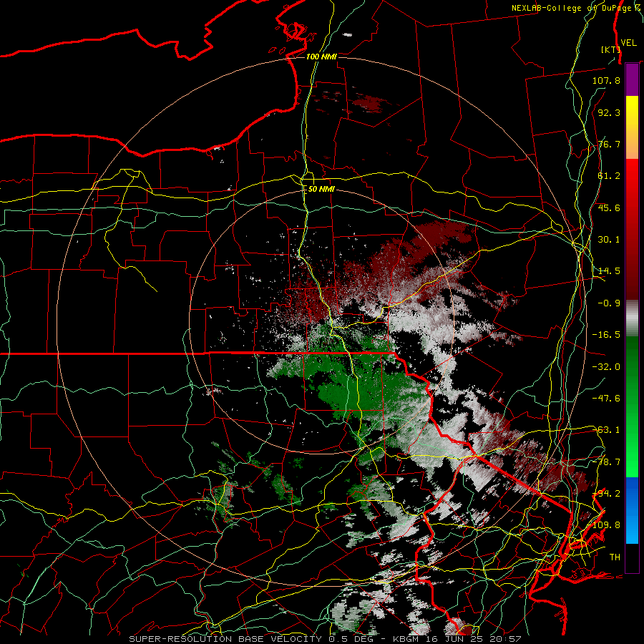This screenshot has height=644, width=644.
Task: Click SUPER-RESOLUTION BASE VELOCITY caption text
Action: [x=225, y=639]
